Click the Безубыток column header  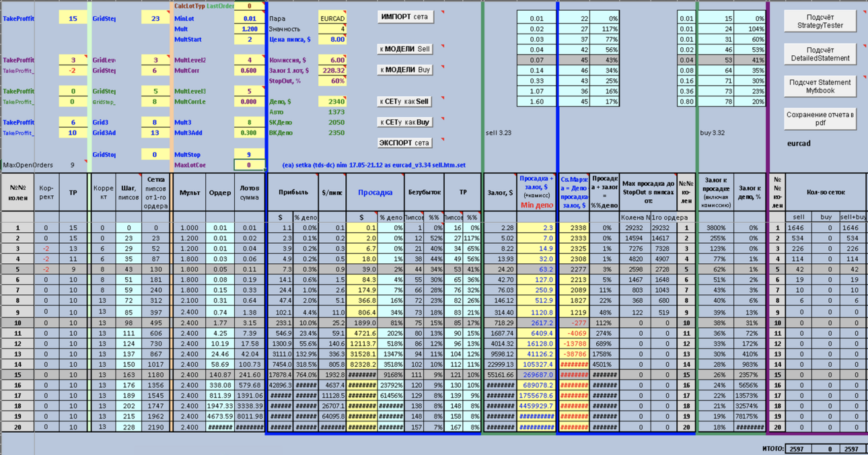pos(423,193)
